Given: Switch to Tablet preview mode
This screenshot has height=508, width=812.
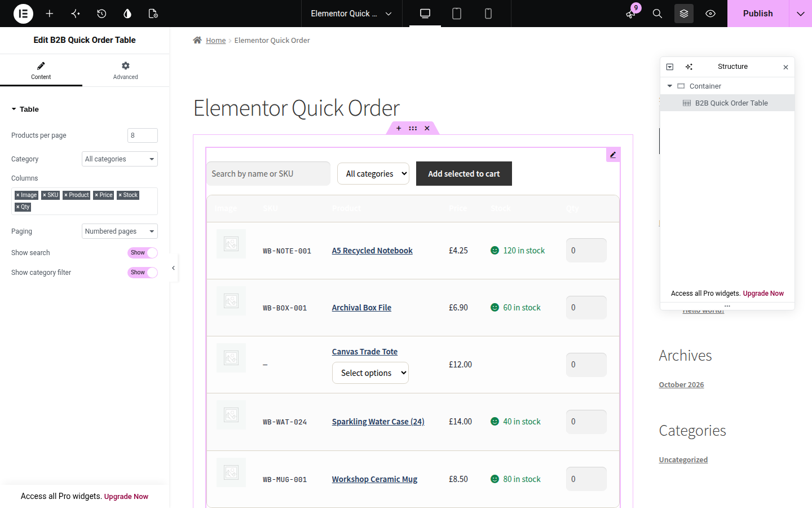Looking at the screenshot, I should pos(457,14).
